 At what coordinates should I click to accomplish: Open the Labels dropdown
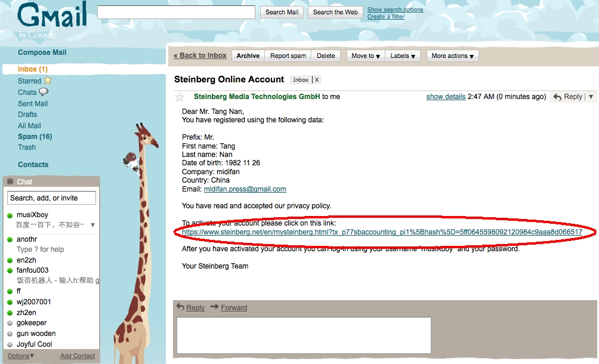tap(403, 55)
